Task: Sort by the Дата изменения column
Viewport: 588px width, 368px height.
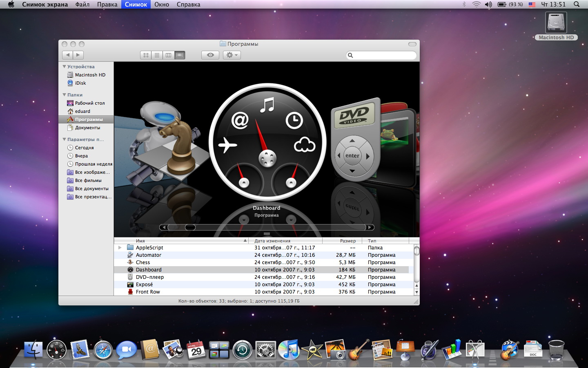Action: [286, 241]
